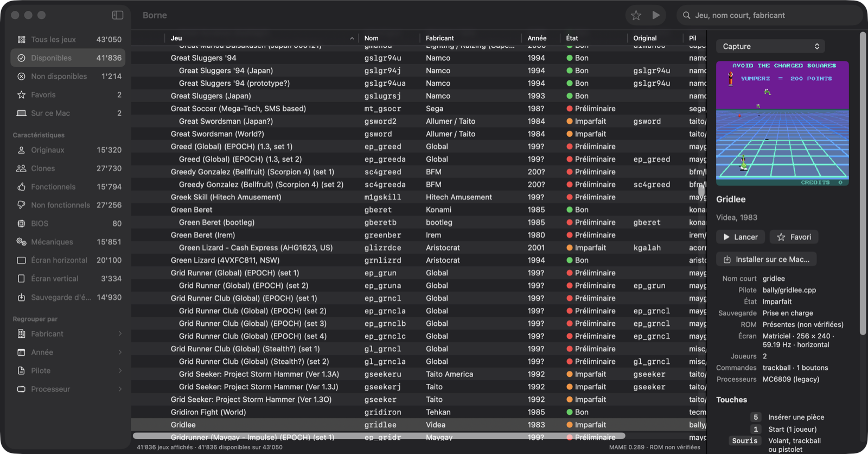Click the Clones two-person icon
This screenshot has width=868, height=454.
click(22, 169)
